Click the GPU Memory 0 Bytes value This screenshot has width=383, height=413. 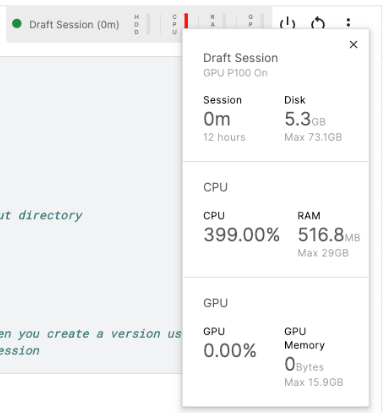[x=304, y=364]
